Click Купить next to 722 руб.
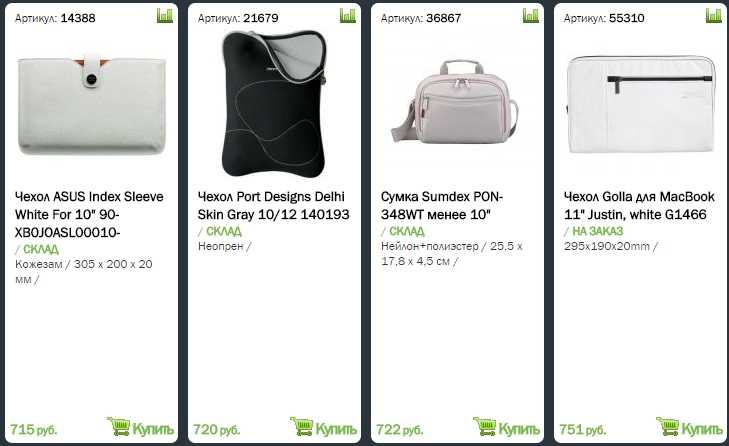729x446 pixels. (x=519, y=429)
